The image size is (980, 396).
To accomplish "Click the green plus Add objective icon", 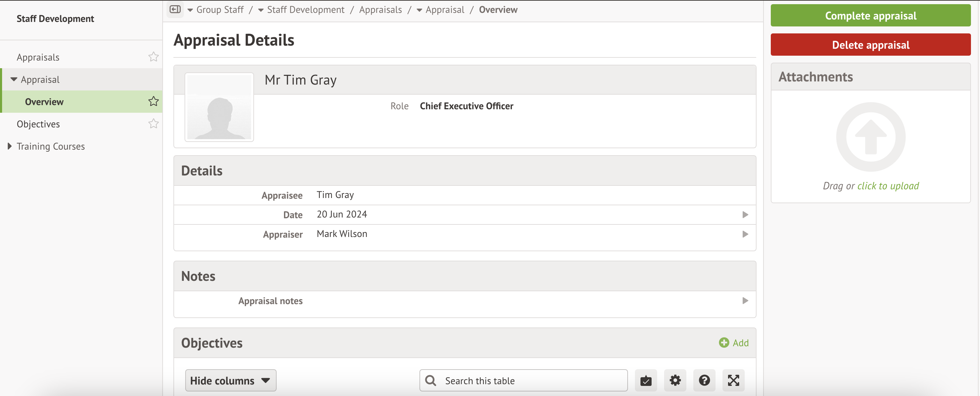I will click(724, 343).
